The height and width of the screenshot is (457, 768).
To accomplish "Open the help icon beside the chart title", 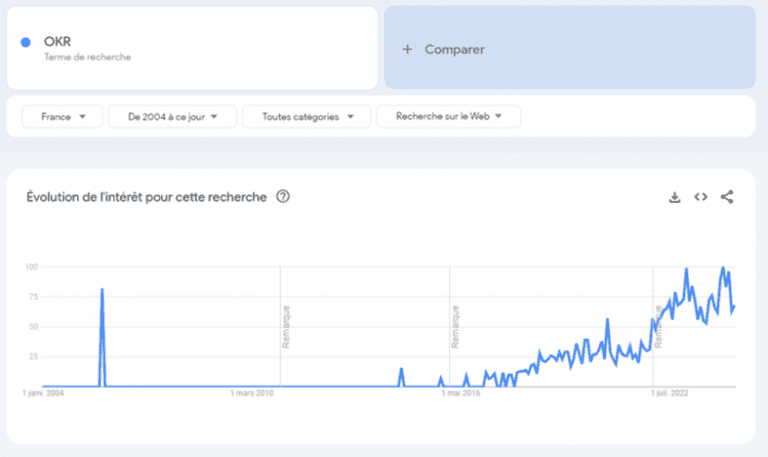I will coord(283,197).
